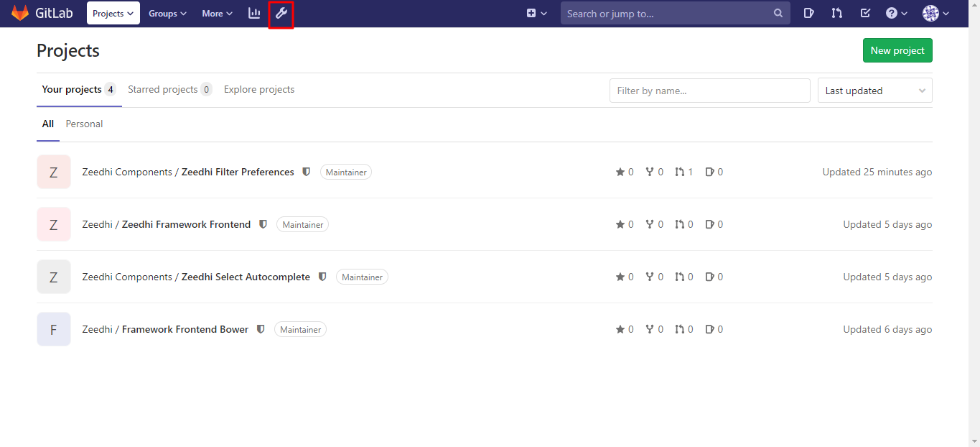Click Zeedhi Filter Preferences avatar Z
The height and width of the screenshot is (447, 980).
pos(54,172)
